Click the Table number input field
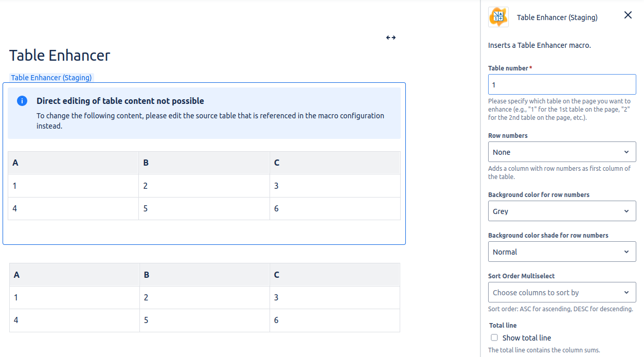 click(562, 85)
